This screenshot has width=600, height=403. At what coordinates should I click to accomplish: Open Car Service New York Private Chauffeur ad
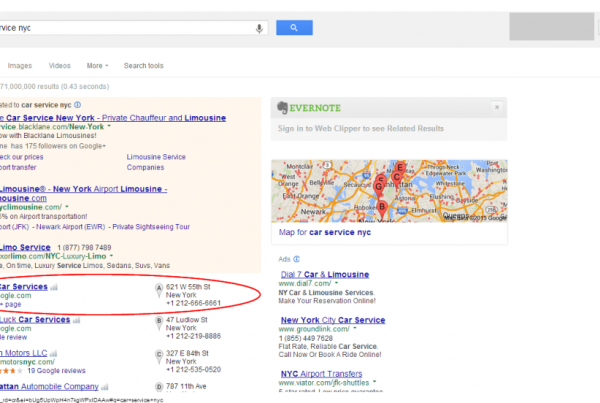pos(113,118)
